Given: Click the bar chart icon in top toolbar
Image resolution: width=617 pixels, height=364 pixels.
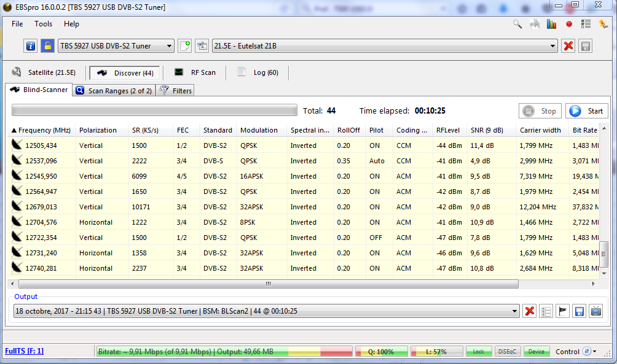Looking at the screenshot, I should [552, 24].
